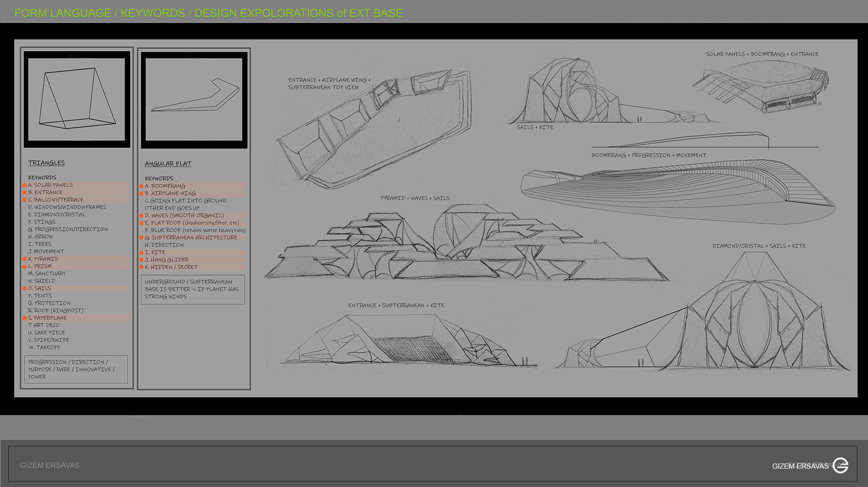
Task: Click keyword 'V. SPIKE/KNIFE'
Action: (x=48, y=340)
